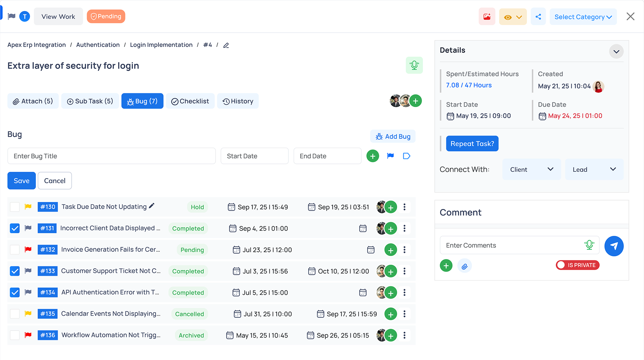Click the microphone icon beside the task title
The image size is (644, 360).
pos(414,65)
